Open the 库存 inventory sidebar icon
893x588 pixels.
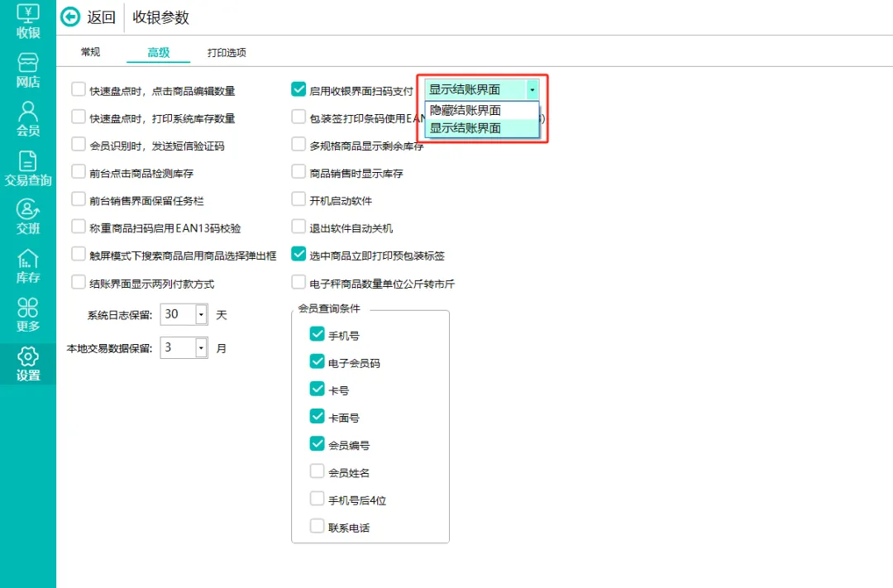(28, 266)
